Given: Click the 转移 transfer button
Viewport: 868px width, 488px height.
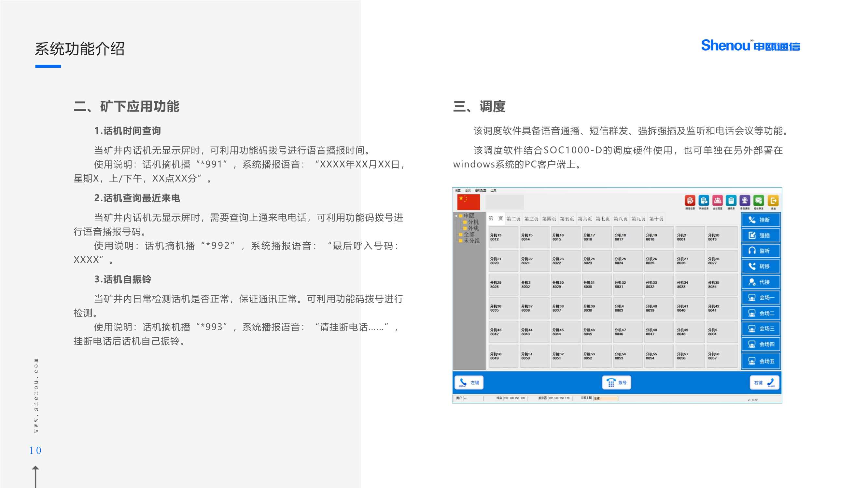Looking at the screenshot, I should pyautogui.click(x=761, y=266).
